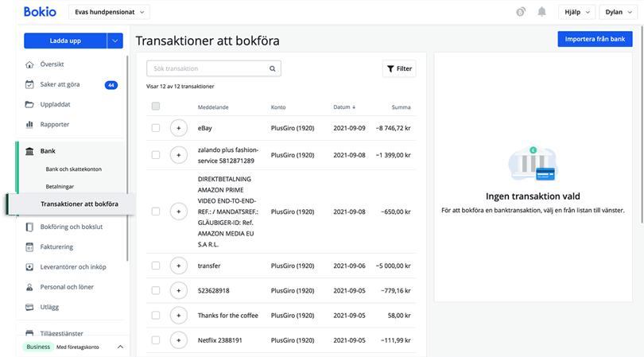Click the coin rewards icon in header
The height and width of the screenshot is (357, 644).
(x=520, y=12)
